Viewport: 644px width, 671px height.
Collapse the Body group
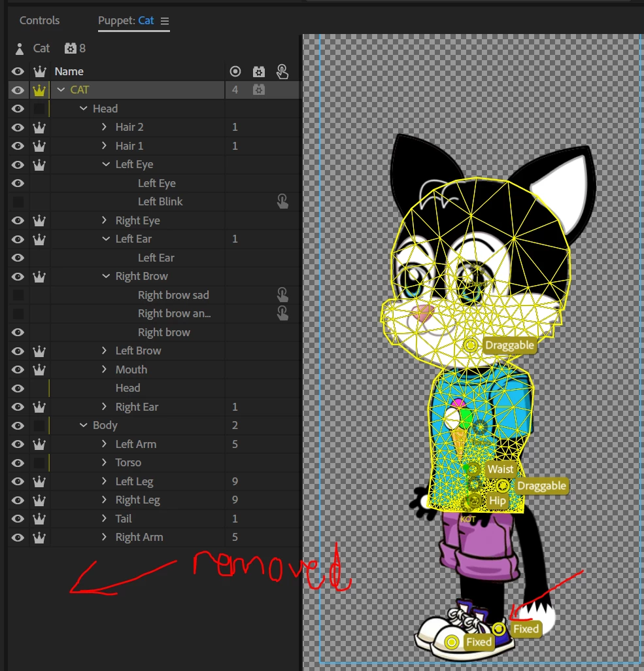(x=84, y=425)
